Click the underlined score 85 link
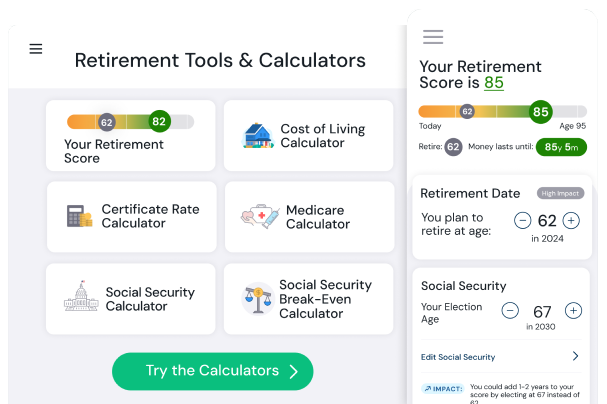This screenshot has height=404, width=607. click(x=494, y=83)
